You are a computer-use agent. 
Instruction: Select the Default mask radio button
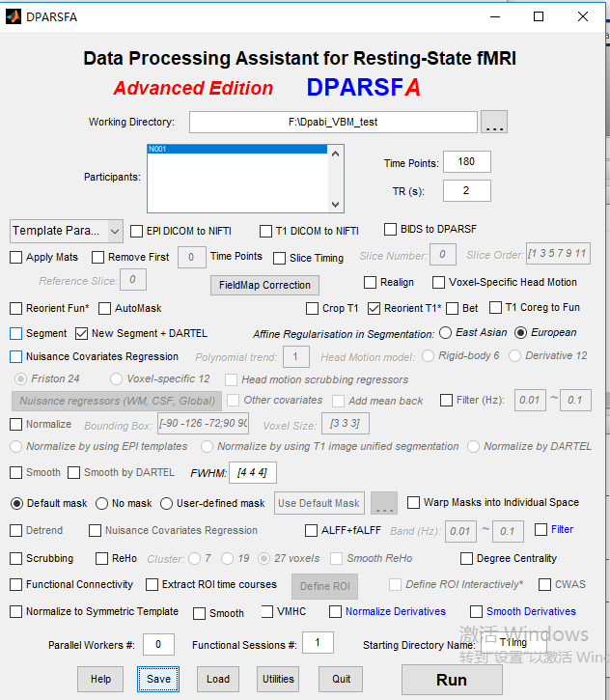point(17,504)
